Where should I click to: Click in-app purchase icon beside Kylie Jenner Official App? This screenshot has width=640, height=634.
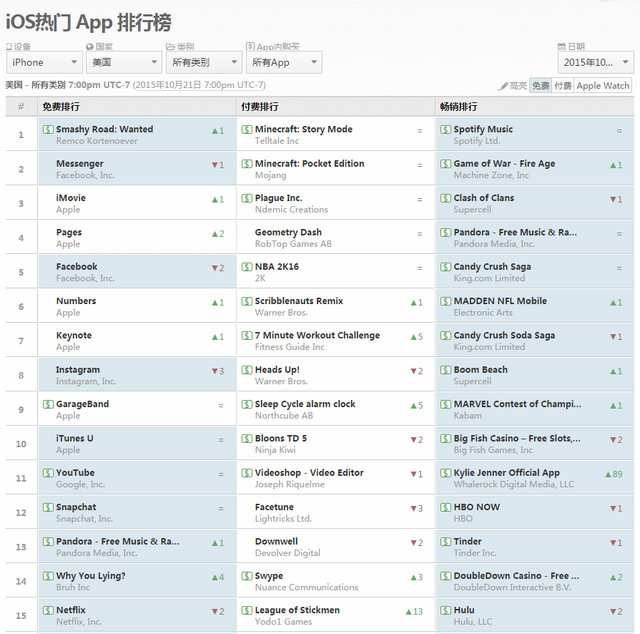pos(446,473)
